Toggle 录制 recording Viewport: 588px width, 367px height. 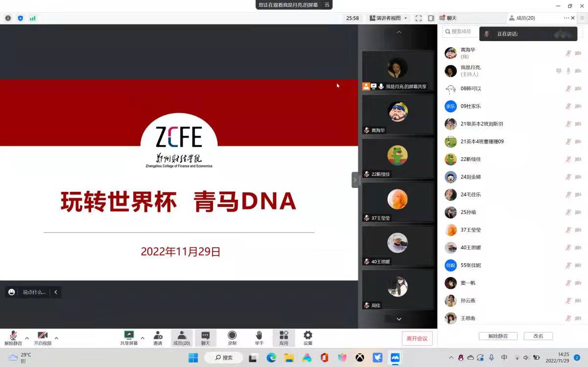pyautogui.click(x=232, y=338)
